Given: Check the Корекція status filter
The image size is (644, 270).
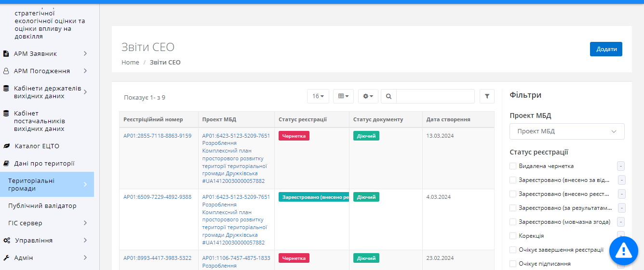Looking at the screenshot, I should (x=513, y=236).
